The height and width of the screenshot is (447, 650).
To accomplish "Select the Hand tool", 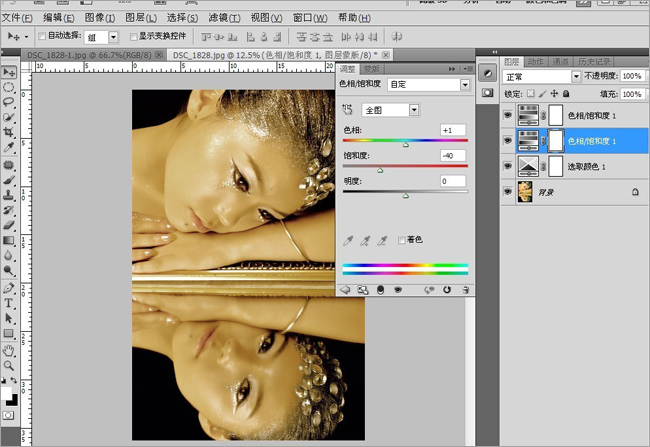I will pos(9,350).
